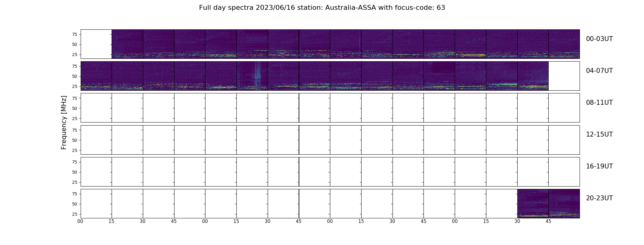Select the '16-19UT' row label
Image resolution: width=644 pixels, height=245 pixels.
tap(599, 166)
